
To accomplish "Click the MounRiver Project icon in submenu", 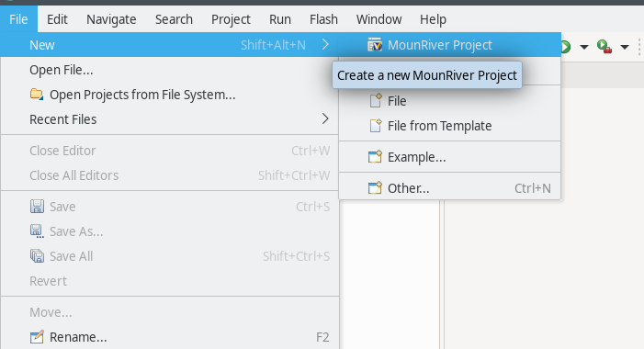I will pos(375,45).
